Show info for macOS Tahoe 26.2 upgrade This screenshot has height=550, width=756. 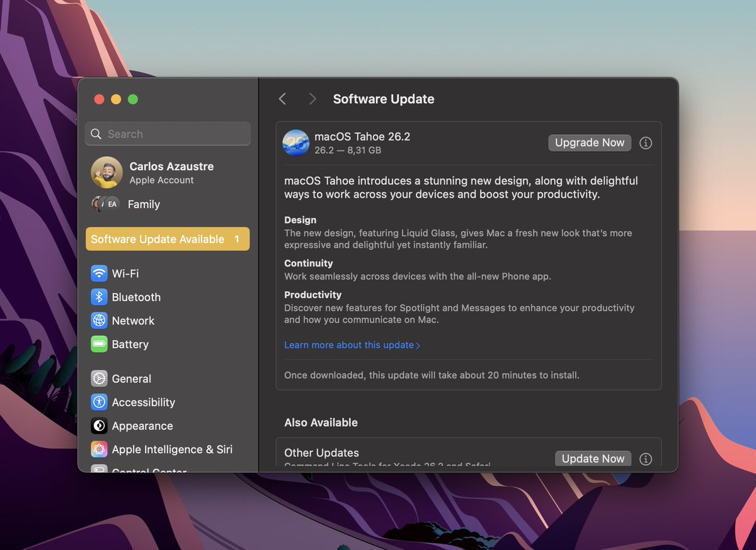(645, 143)
